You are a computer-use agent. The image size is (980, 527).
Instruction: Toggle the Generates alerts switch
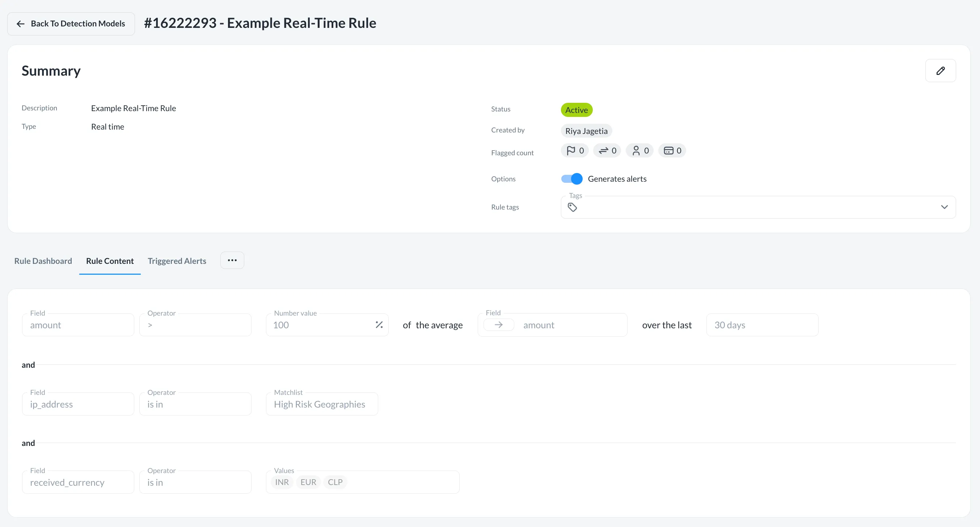point(571,179)
